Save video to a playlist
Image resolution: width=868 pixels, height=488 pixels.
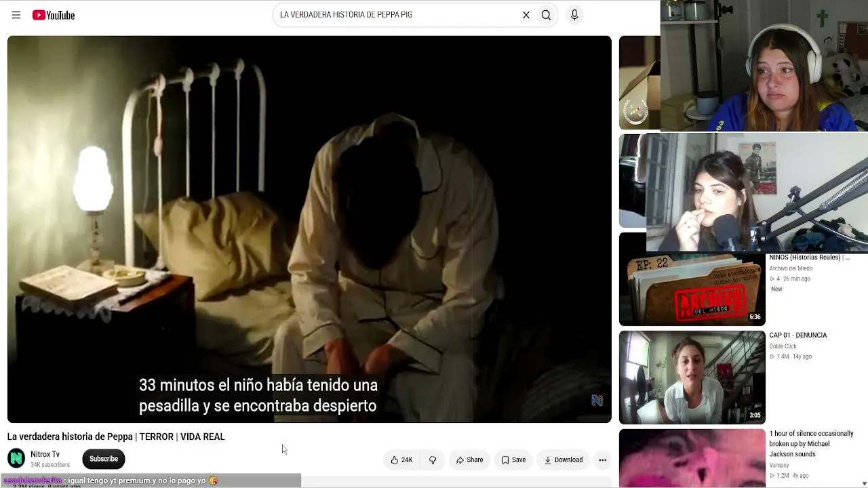pos(513,460)
